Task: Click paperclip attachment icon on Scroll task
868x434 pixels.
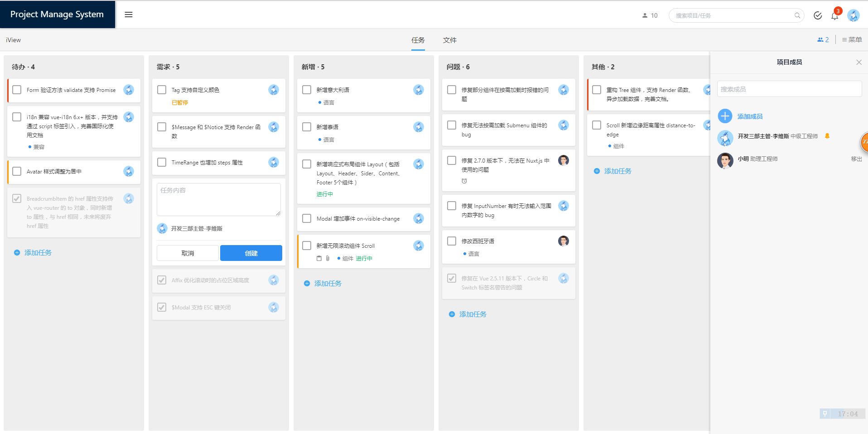Action: (328, 258)
